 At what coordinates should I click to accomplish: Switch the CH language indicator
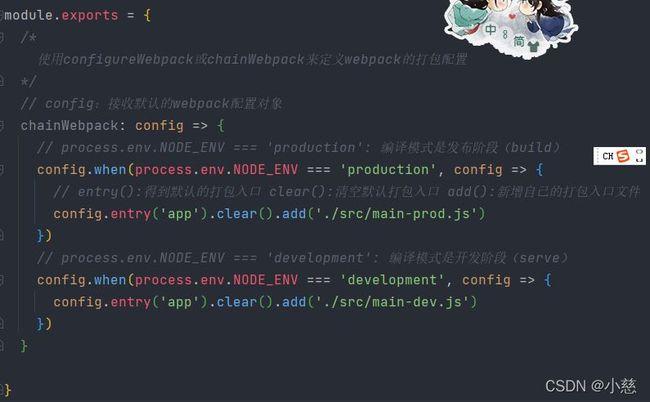click(x=608, y=156)
